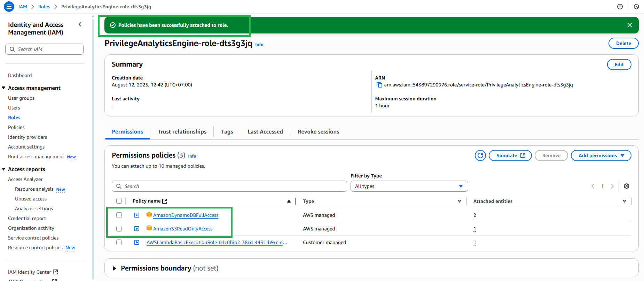The width and height of the screenshot is (644, 281).
Task: Sort by Policy name ascending arrow
Action: tap(289, 201)
